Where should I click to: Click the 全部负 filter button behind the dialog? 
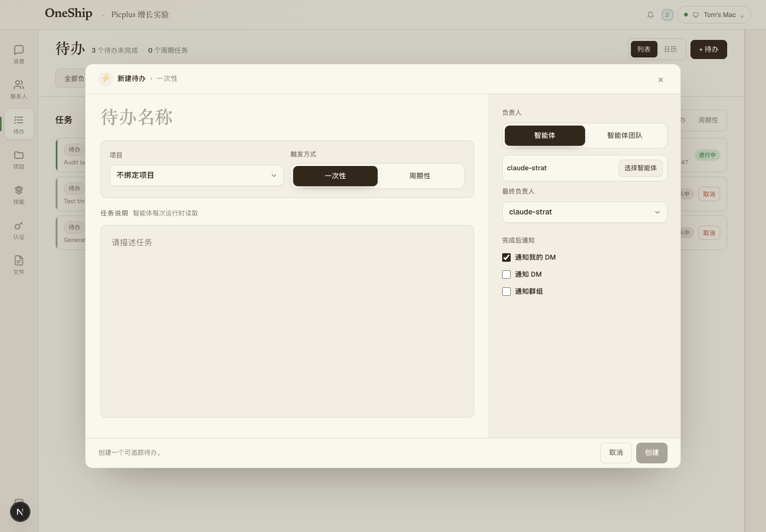click(x=71, y=78)
